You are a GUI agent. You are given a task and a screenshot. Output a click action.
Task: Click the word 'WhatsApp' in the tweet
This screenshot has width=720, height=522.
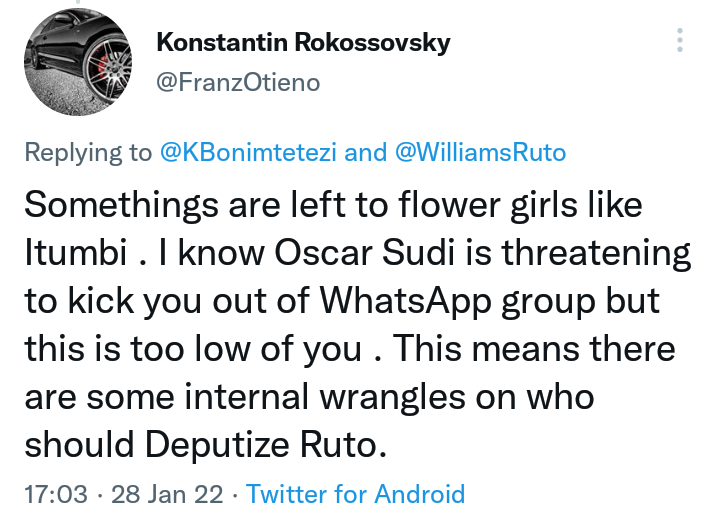click(405, 301)
